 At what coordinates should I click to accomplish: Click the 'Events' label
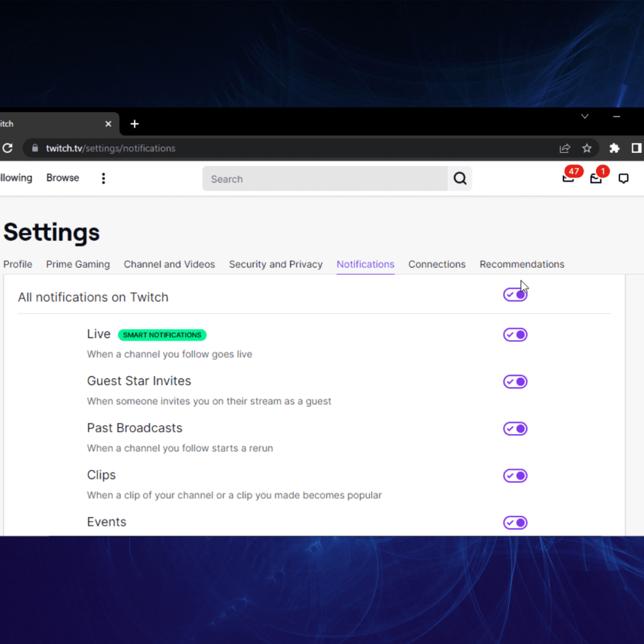[107, 522]
